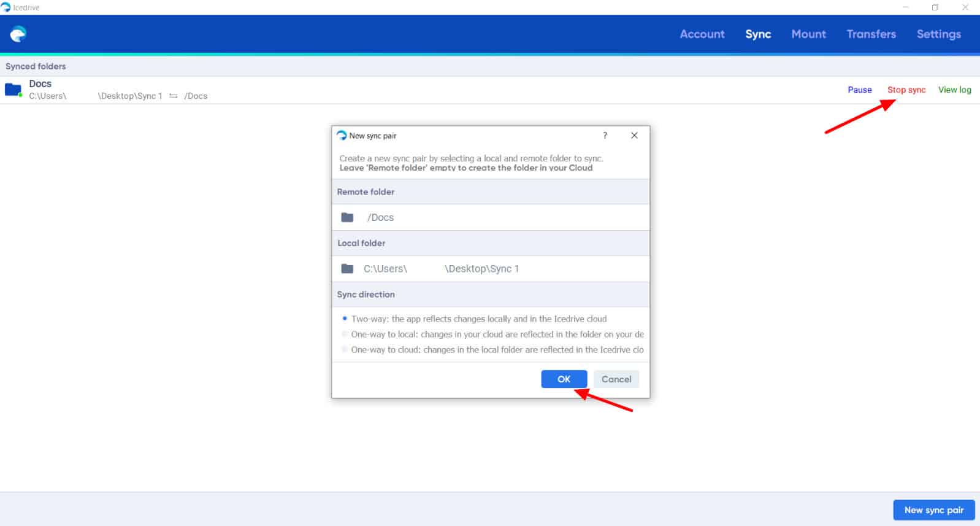Select One-way to local sync option
Viewport: 980px width, 526px height.
coord(345,334)
